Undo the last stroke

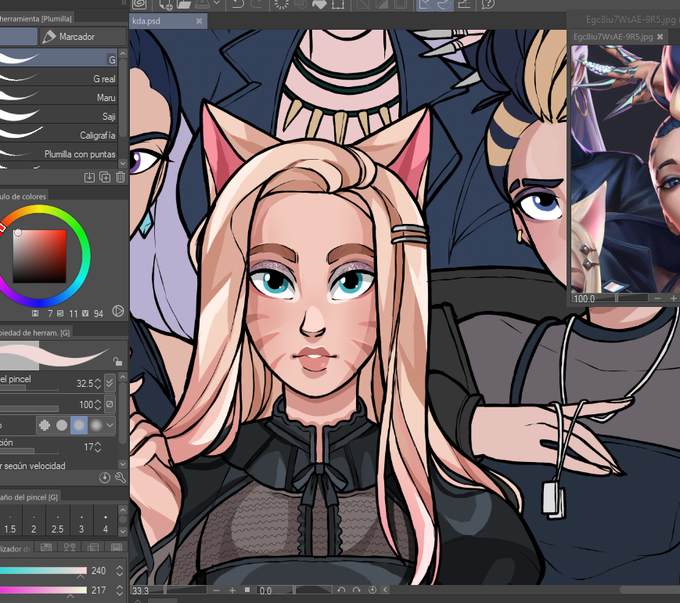point(238,4)
